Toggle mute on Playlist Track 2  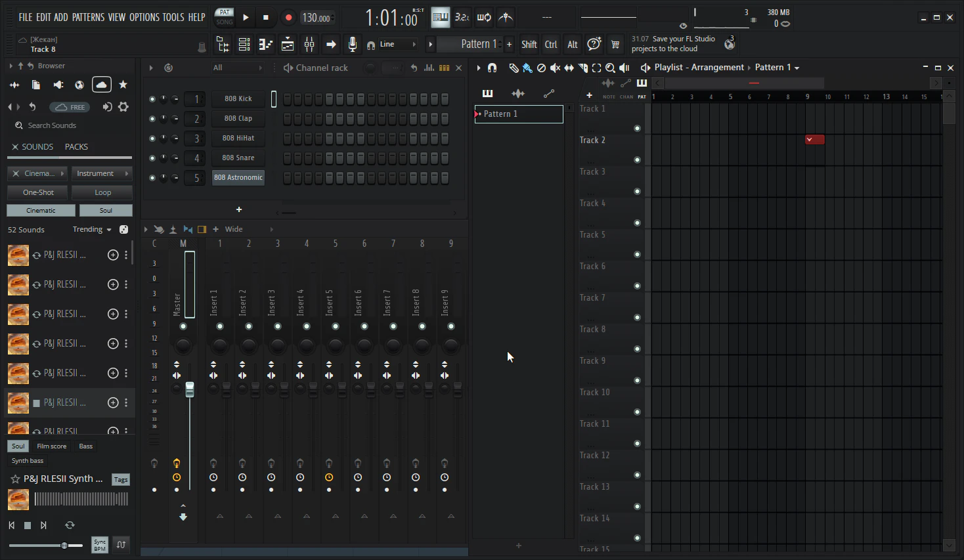[637, 160]
